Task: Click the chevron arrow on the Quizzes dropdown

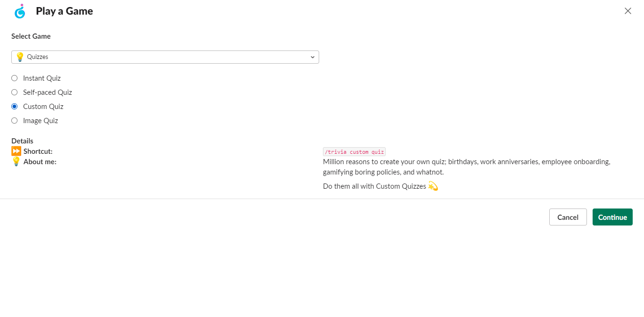Action: [x=312, y=57]
